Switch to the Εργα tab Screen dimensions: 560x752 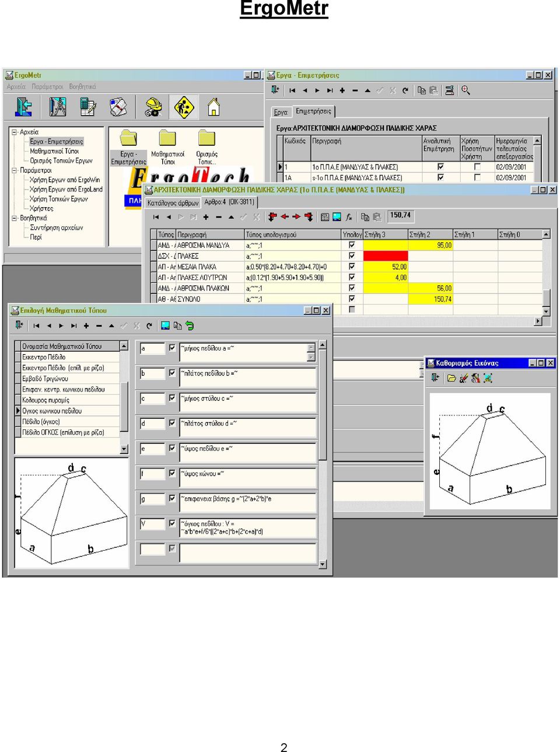click(x=281, y=112)
